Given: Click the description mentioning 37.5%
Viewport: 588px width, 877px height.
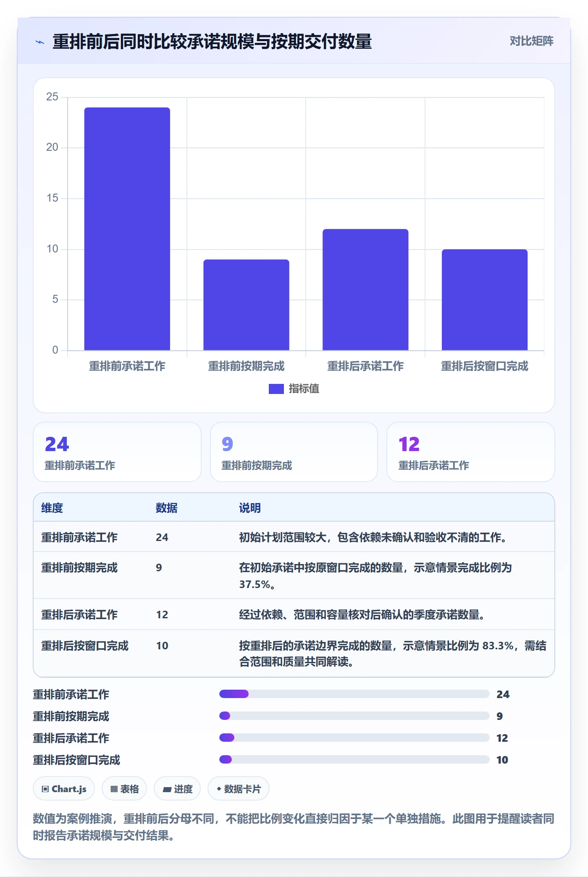Looking at the screenshot, I should tap(375, 576).
